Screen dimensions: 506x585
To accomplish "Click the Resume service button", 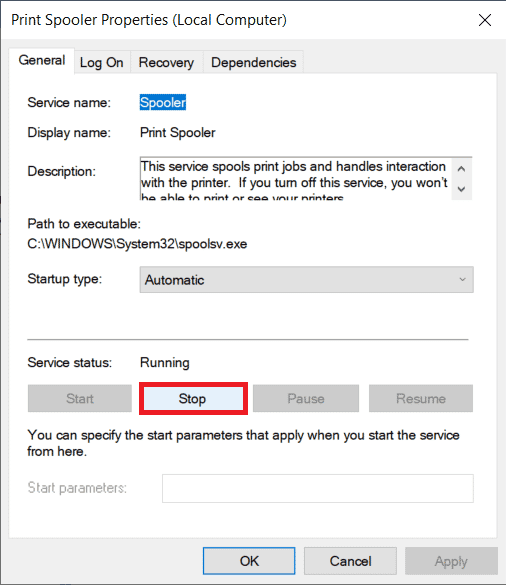I will tap(421, 398).
